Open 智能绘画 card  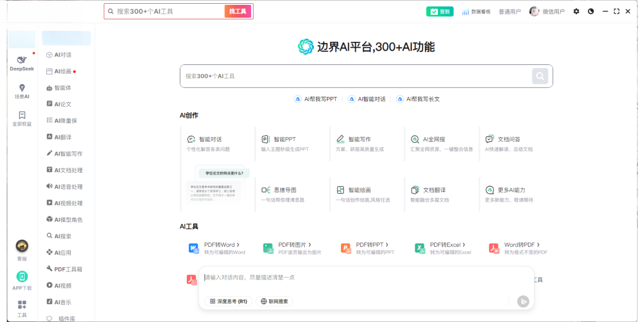[366, 195]
